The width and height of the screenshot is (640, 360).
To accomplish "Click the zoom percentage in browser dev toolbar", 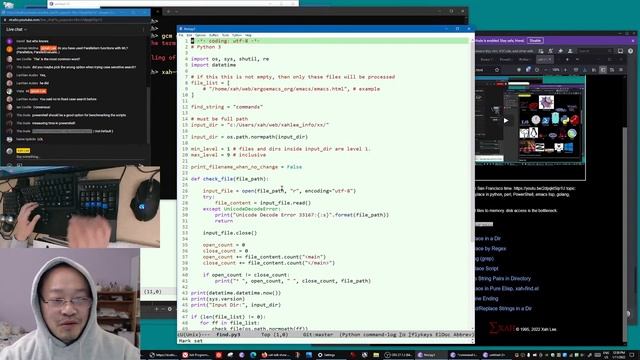I will 556,70.
